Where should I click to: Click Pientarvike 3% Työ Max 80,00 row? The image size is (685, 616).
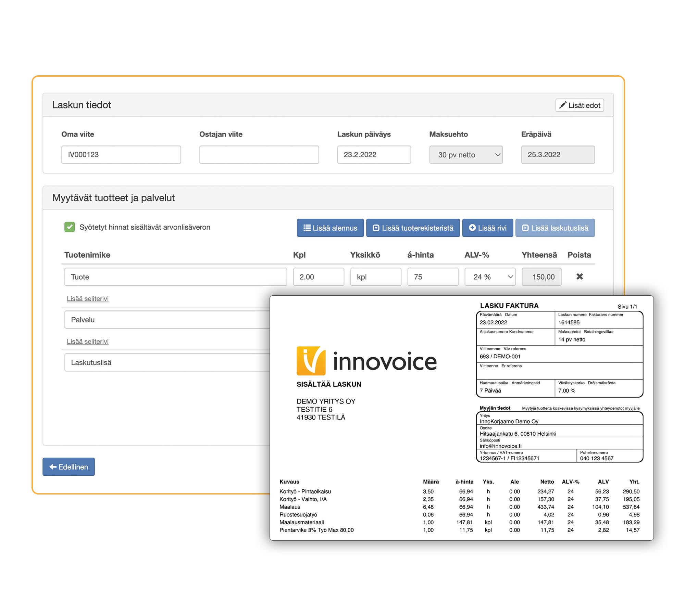459,530
